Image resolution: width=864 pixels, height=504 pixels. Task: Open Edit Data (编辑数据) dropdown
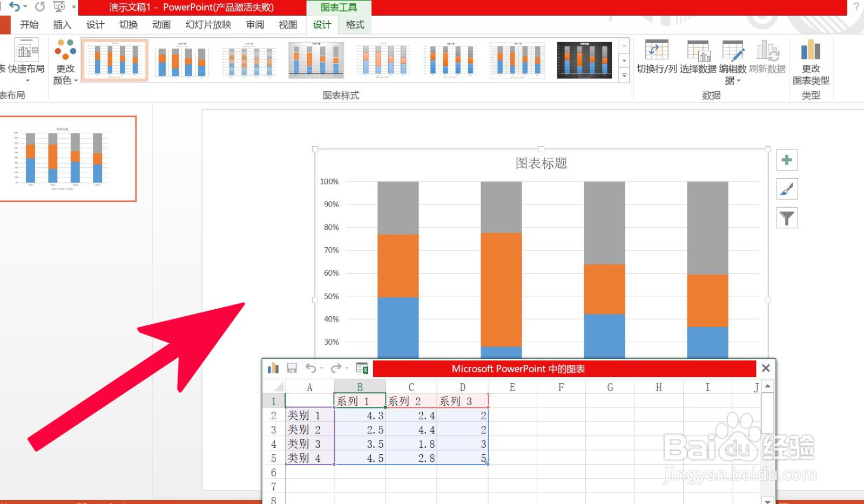tap(733, 62)
